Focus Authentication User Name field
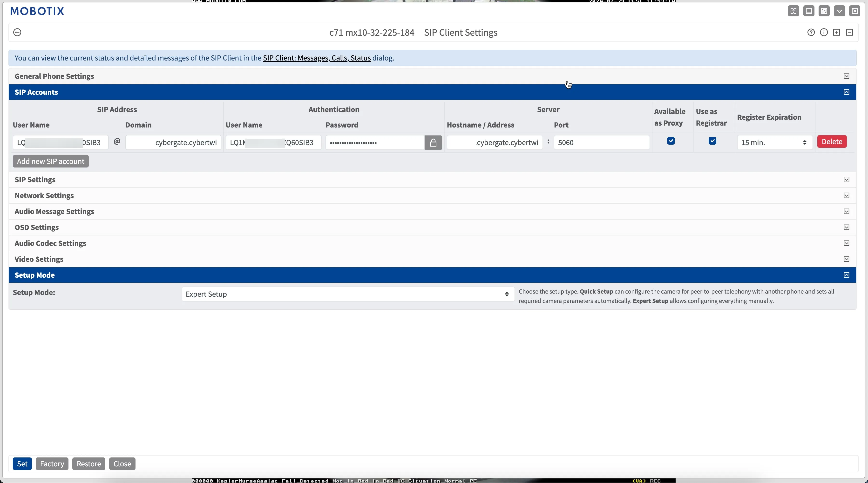 click(x=273, y=142)
